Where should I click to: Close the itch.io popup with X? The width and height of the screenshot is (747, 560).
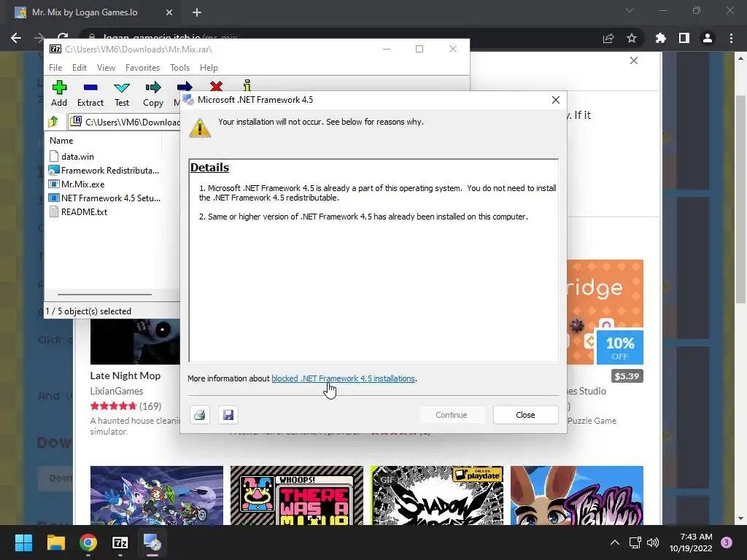634,61
